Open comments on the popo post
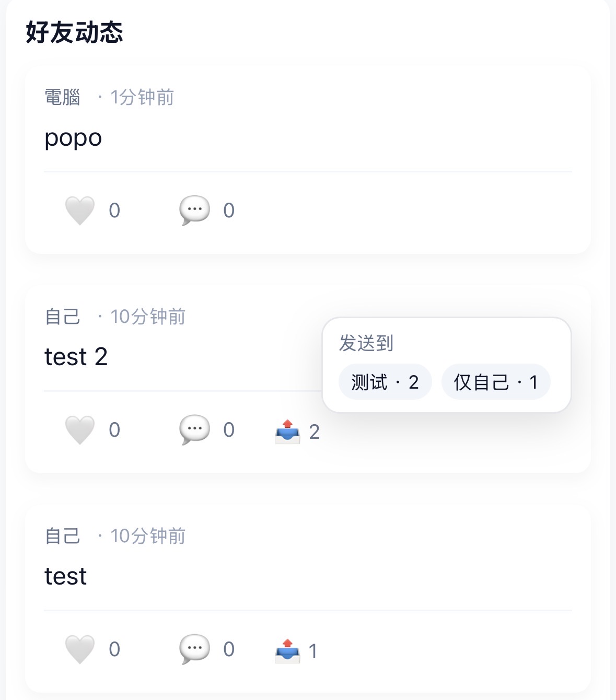Screen dimensions: 616x700 tap(194, 211)
